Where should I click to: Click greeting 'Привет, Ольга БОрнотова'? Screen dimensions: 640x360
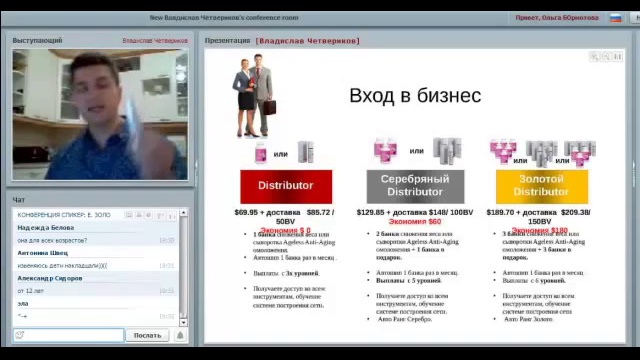tap(557, 18)
